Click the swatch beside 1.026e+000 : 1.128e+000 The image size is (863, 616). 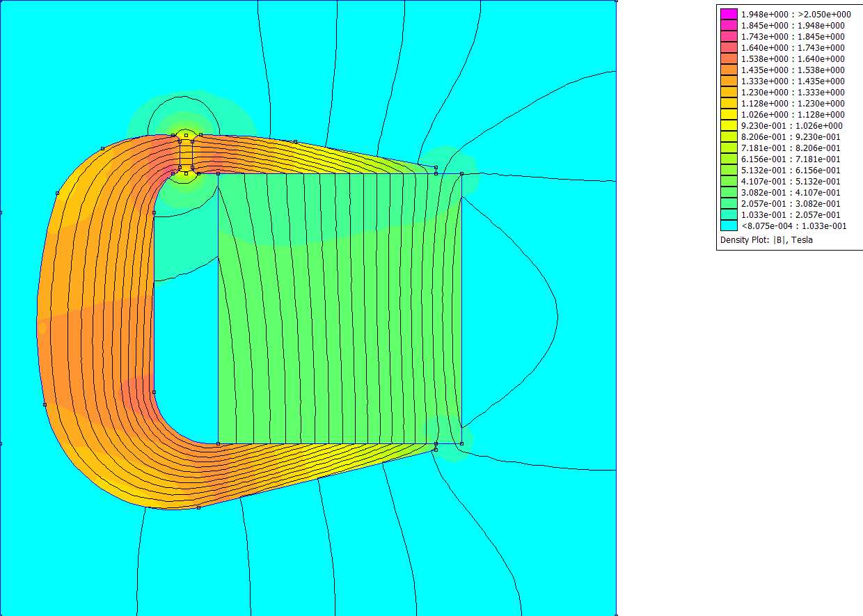728,114
